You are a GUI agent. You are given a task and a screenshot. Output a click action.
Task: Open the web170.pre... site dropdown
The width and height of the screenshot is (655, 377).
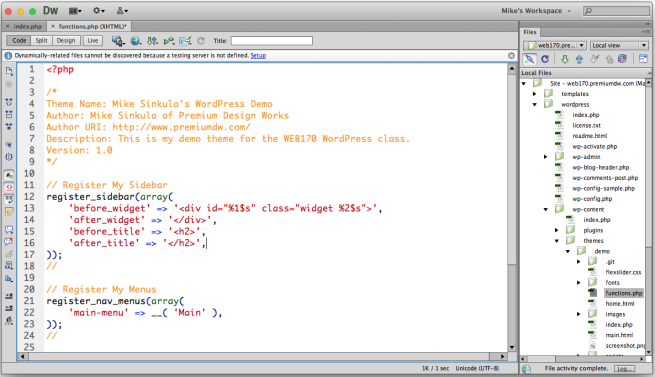click(x=555, y=45)
